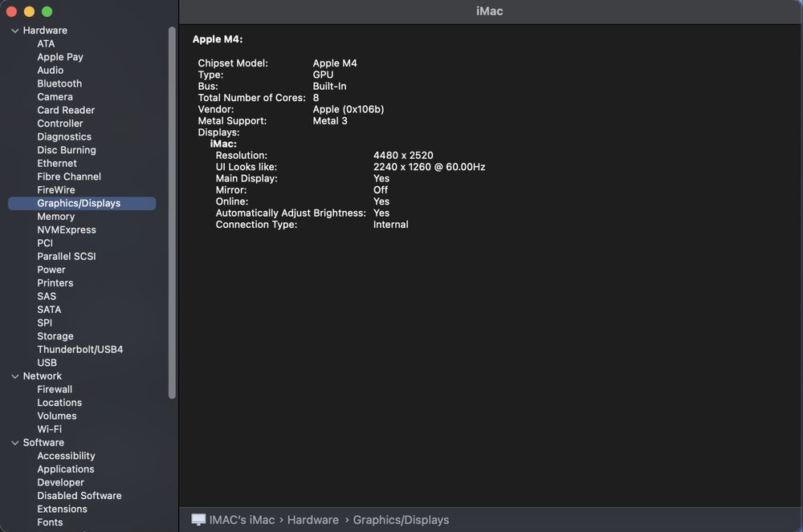Screen dimensions: 803x532
Task: Open Wi-Fi under Network
Action: pyautogui.click(x=49, y=430)
